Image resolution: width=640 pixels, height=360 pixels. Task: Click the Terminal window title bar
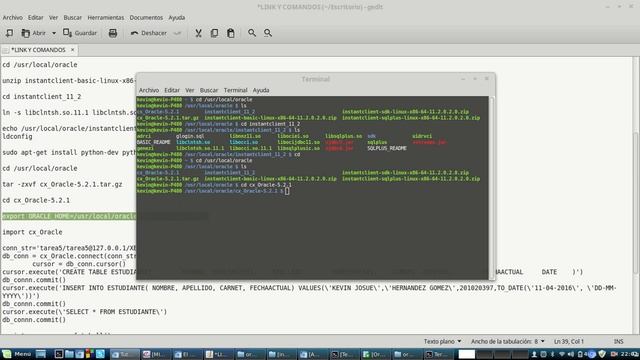point(316,79)
